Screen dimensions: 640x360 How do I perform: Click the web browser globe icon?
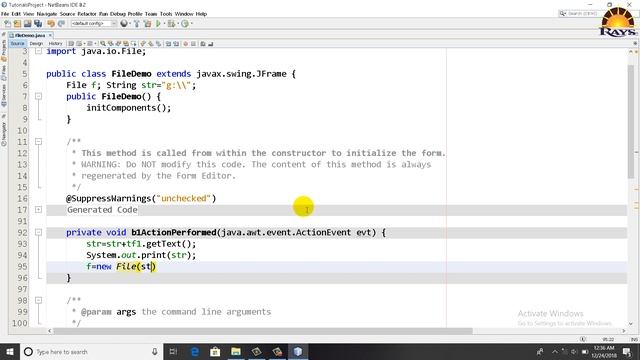[x=124, y=24]
